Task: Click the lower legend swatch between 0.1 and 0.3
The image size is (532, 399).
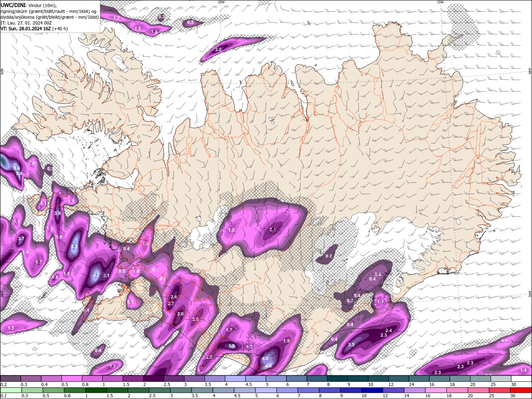Action: pos(10,389)
